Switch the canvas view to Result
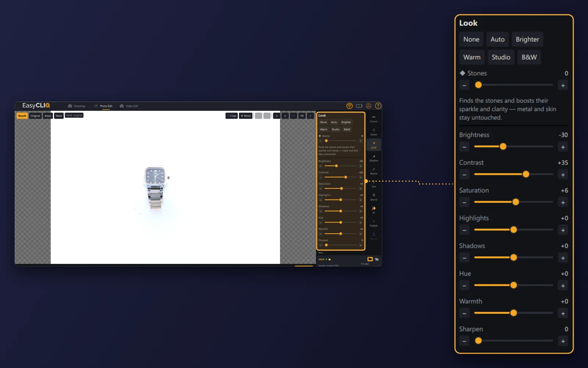Screen dimensions: 588x368 22,116
